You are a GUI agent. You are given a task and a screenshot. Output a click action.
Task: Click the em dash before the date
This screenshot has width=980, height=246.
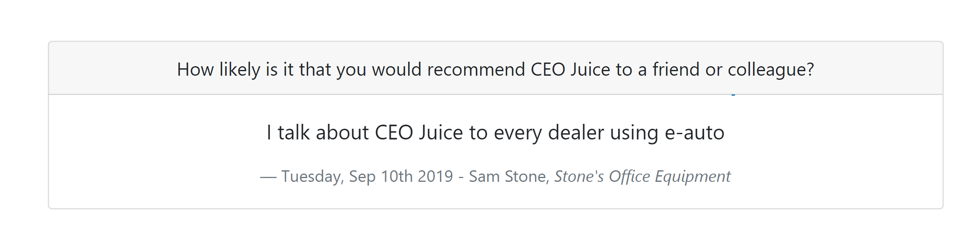click(x=268, y=177)
